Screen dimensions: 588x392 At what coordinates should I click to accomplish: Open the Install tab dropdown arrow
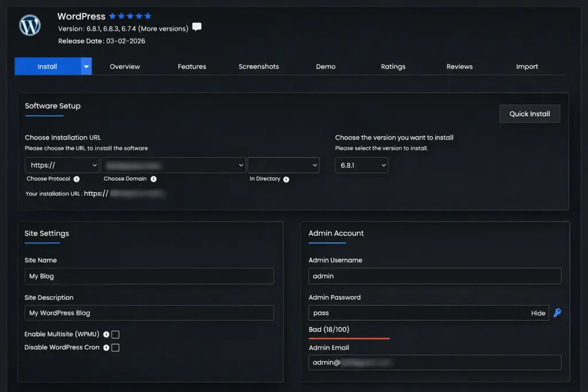(x=86, y=67)
